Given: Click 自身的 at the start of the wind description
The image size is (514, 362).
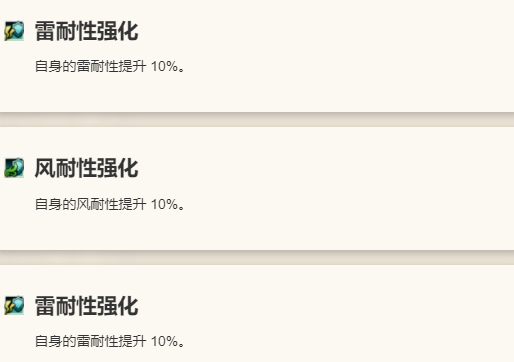Looking at the screenshot, I should 56,204.
